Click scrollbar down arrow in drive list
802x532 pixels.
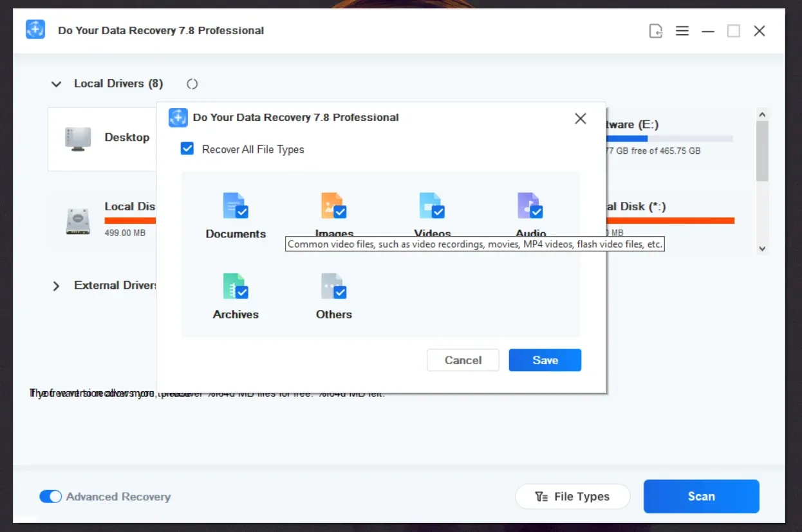[763, 248]
